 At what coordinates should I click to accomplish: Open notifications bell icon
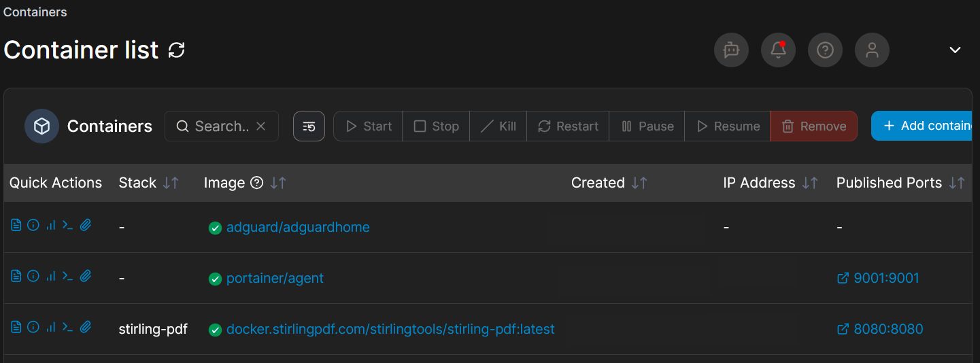coord(778,50)
